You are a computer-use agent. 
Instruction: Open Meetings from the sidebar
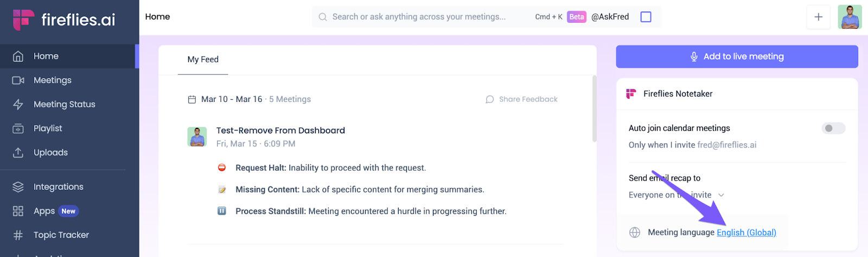(x=52, y=80)
